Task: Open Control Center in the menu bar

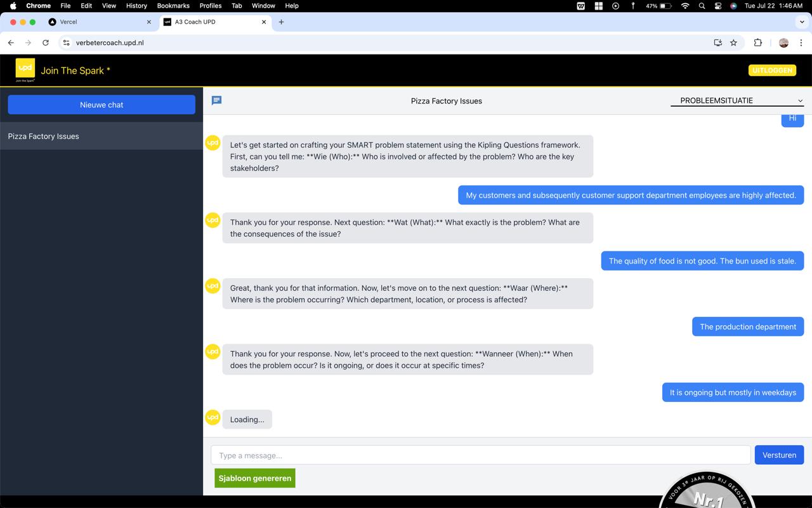Action: coord(717,6)
